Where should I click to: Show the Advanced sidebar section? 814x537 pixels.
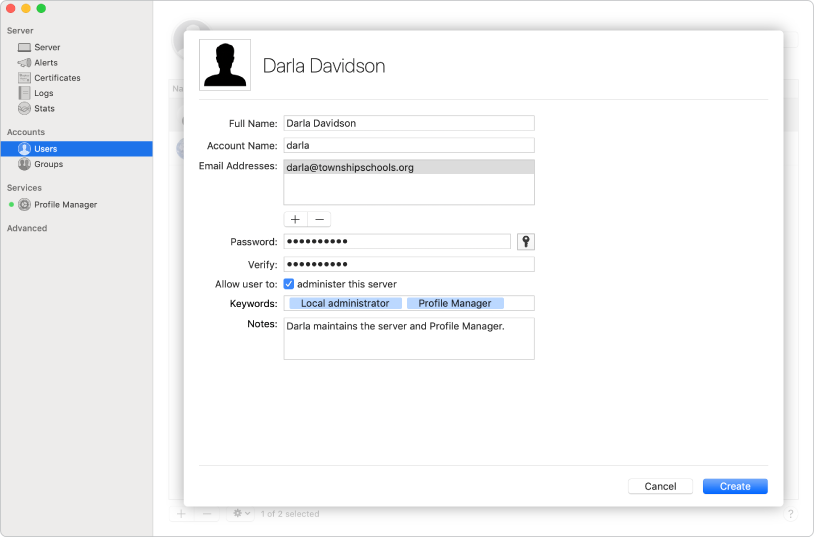pyautogui.click(x=27, y=228)
